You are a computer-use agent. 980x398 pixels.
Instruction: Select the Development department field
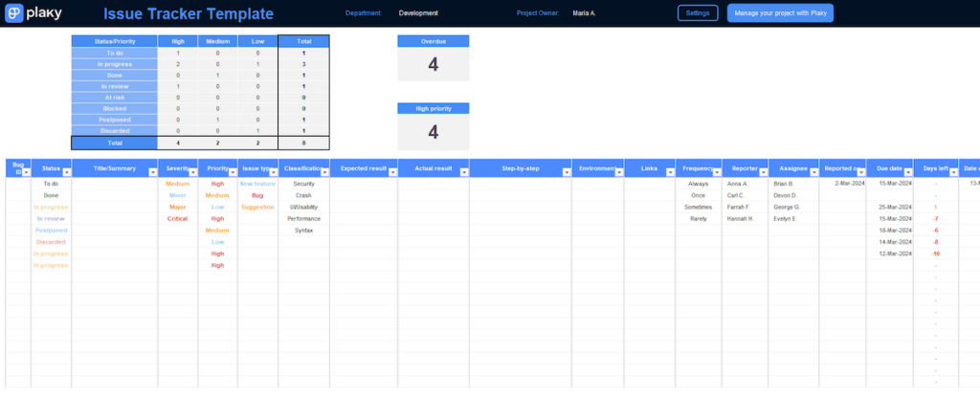(x=418, y=13)
